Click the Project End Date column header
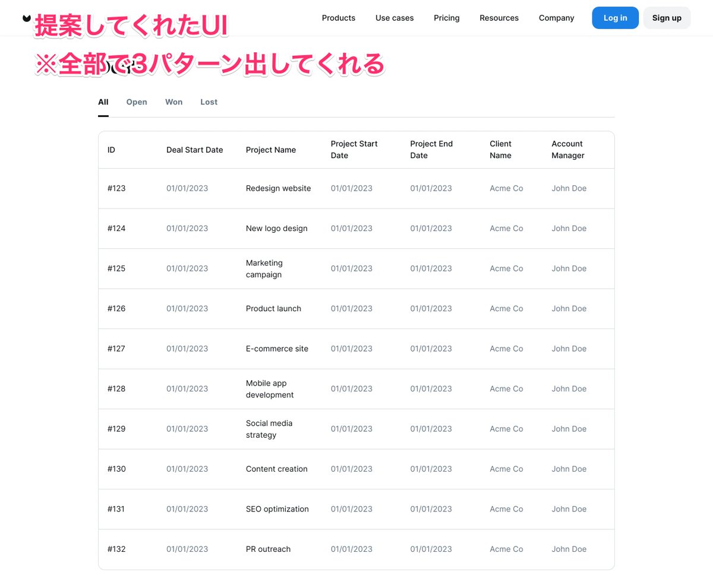 pos(431,150)
